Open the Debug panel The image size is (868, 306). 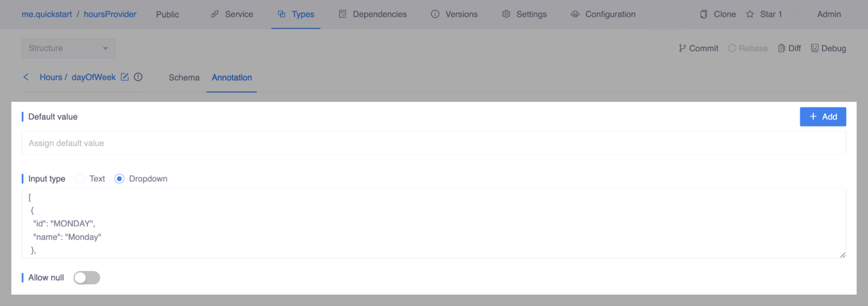click(x=828, y=48)
